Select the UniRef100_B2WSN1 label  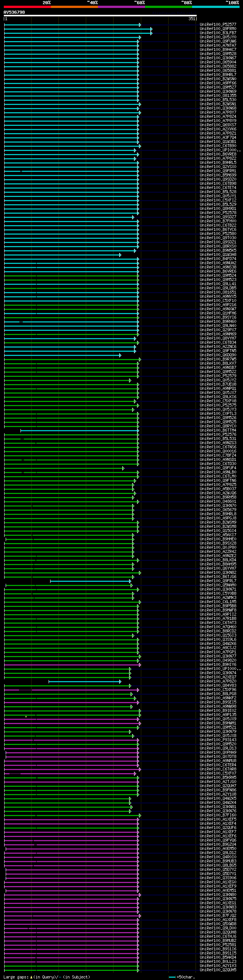coord(218,104)
